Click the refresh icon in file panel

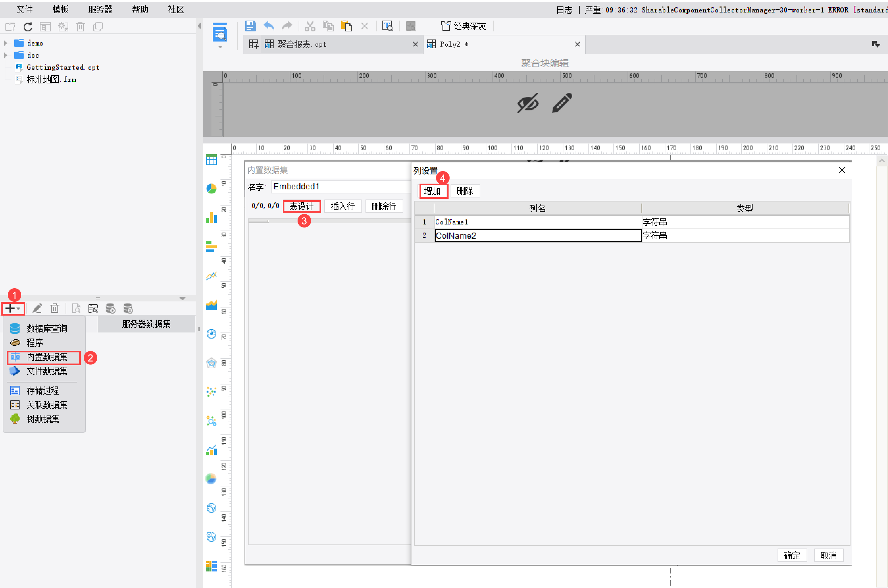28,27
